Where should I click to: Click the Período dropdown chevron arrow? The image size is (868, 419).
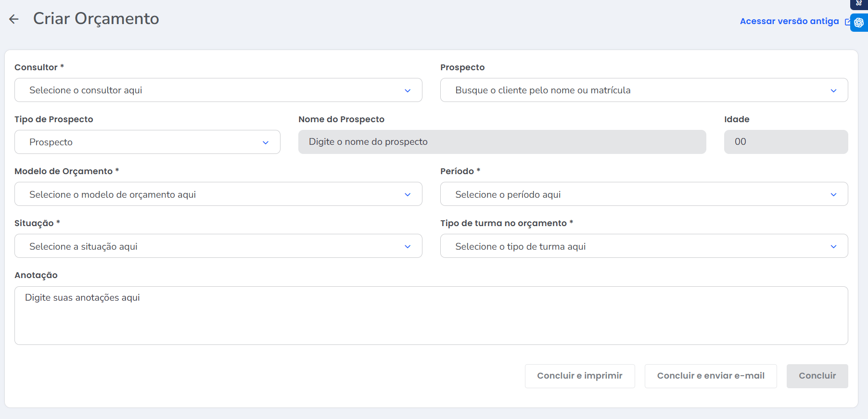click(x=833, y=194)
